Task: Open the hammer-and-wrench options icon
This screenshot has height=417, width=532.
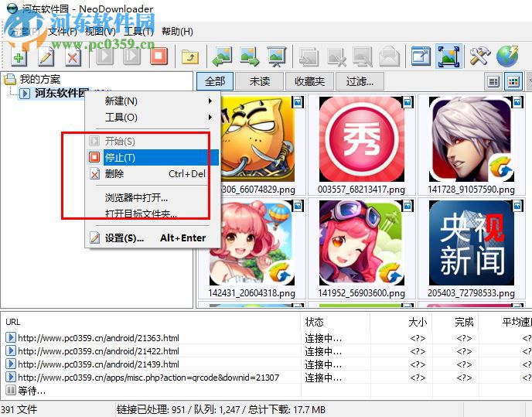Action: point(479,56)
